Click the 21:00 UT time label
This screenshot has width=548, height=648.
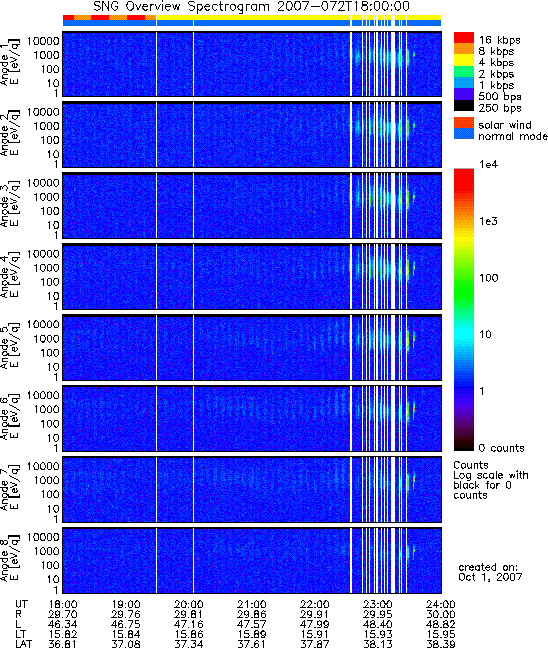tap(252, 605)
